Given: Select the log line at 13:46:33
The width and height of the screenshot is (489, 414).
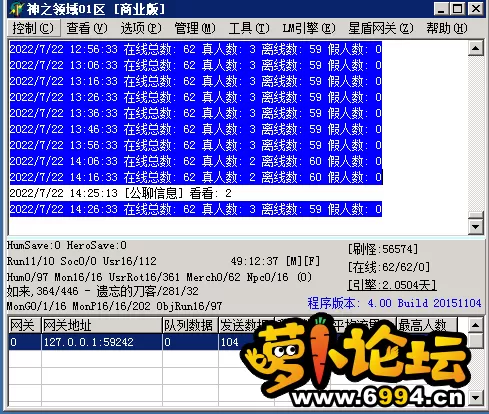Looking at the screenshot, I should coord(196,129).
